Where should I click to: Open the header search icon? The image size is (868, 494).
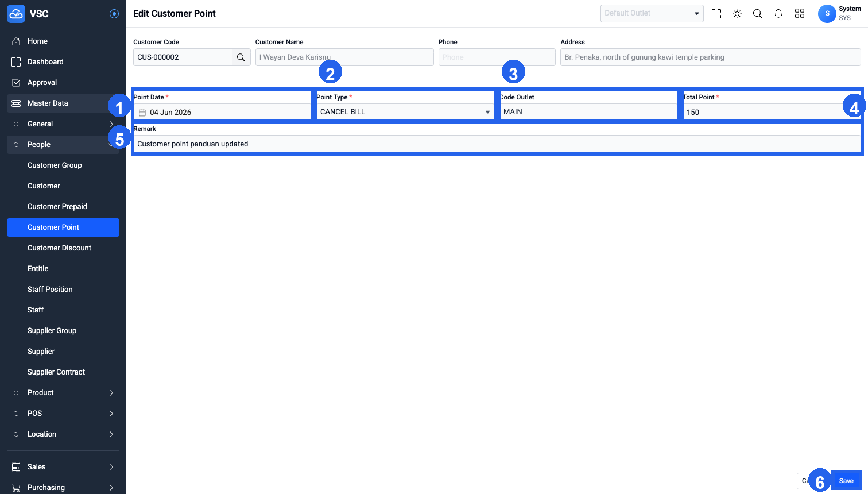point(758,14)
